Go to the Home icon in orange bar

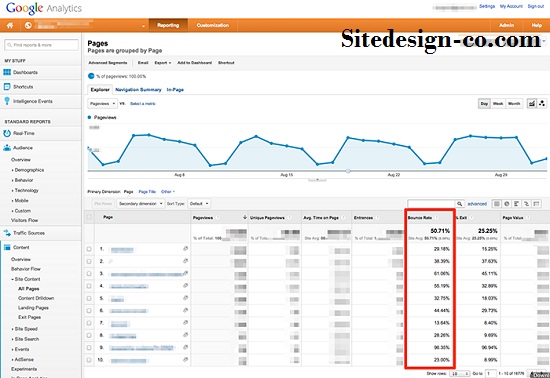pyautogui.click(x=10, y=25)
